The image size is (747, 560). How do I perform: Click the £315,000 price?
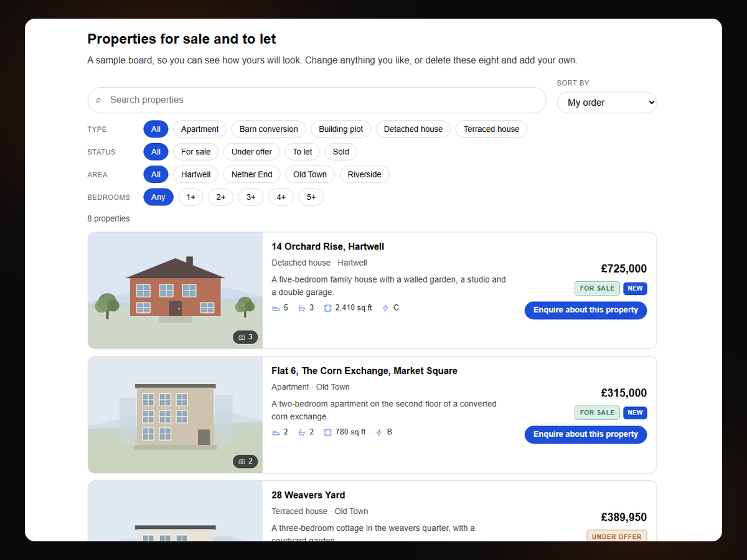[624, 393]
